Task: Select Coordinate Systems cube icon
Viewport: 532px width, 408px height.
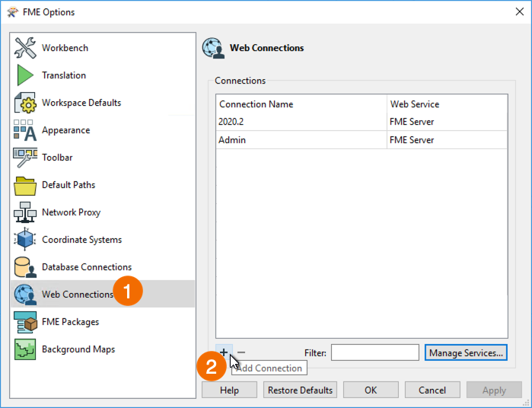Action: click(25, 240)
